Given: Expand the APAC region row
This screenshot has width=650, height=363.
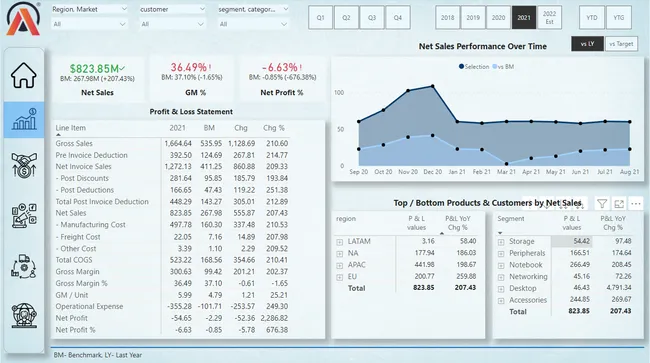Looking at the screenshot, I should tap(340, 265).
